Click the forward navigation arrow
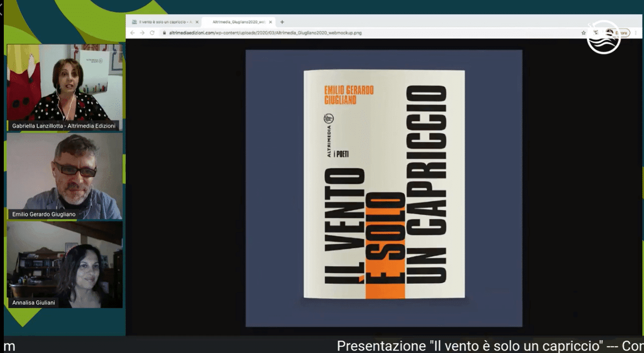The height and width of the screenshot is (353, 644). (142, 33)
